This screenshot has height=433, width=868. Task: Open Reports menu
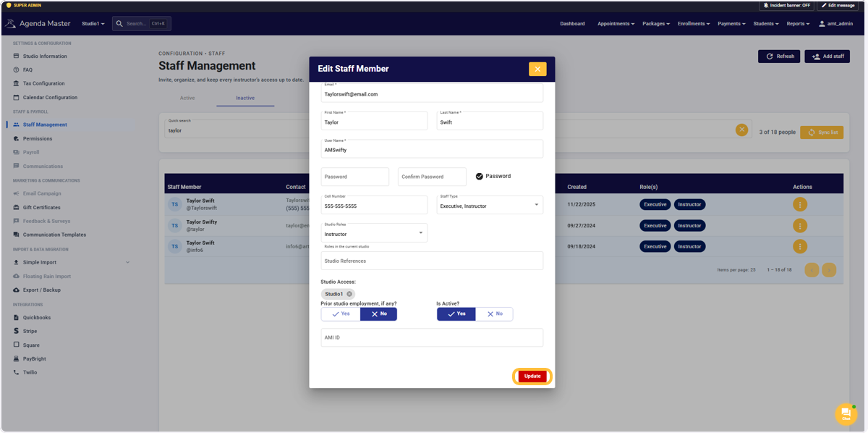click(798, 24)
